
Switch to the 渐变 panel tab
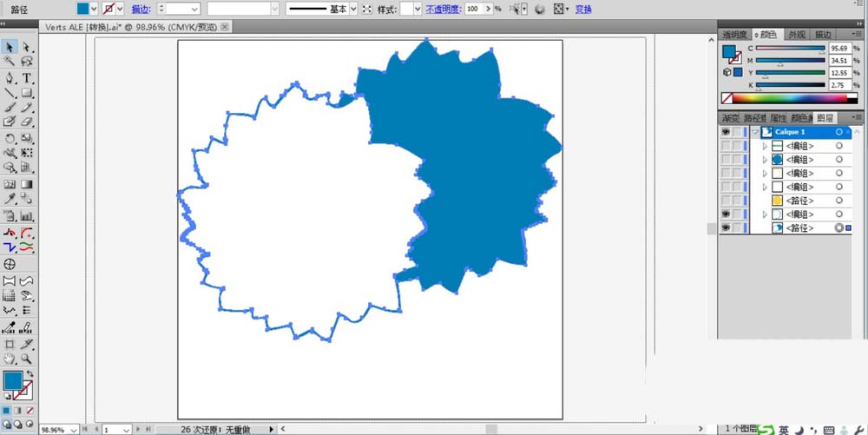pyautogui.click(x=730, y=118)
